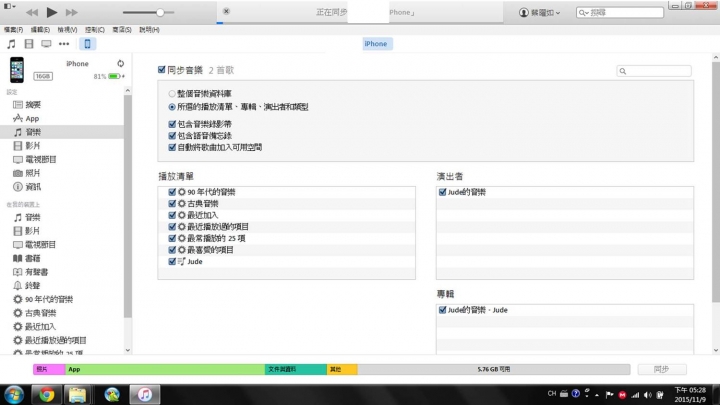Select the 整個音樂資料庫 radio option
The height and width of the screenshot is (405, 720).
coord(172,94)
